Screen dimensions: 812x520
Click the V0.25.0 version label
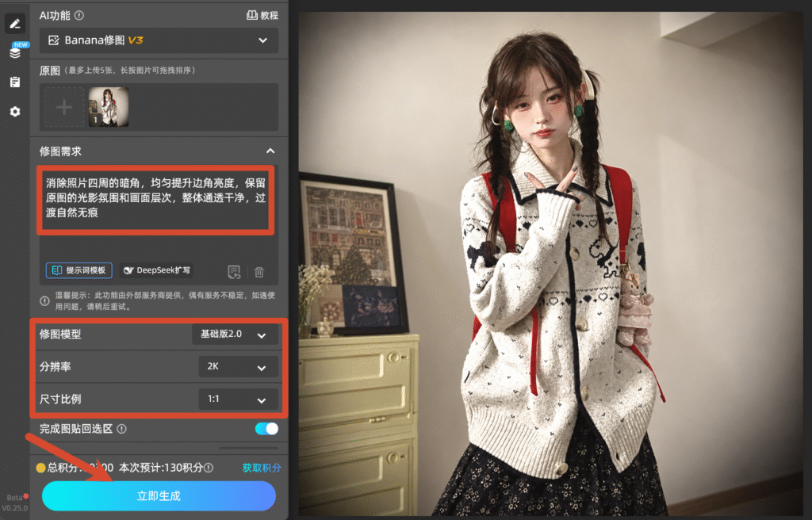(x=15, y=508)
